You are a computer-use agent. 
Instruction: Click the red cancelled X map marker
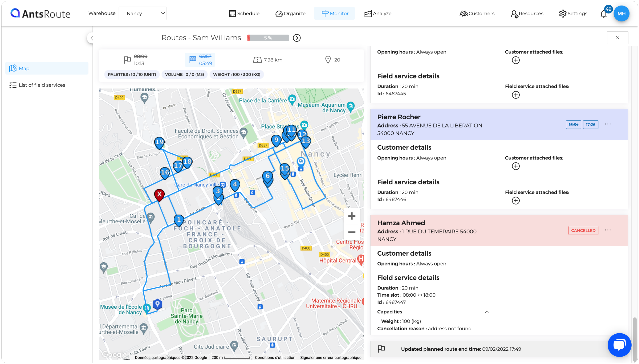[159, 195]
